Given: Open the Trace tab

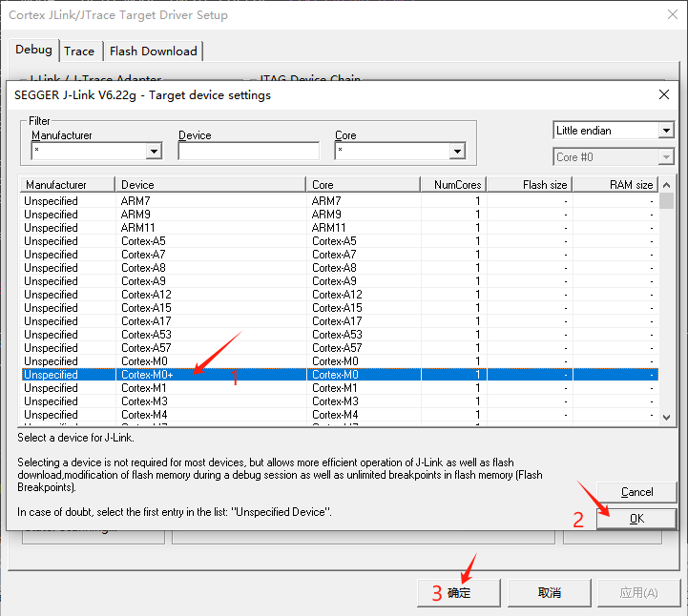Looking at the screenshot, I should click(79, 51).
